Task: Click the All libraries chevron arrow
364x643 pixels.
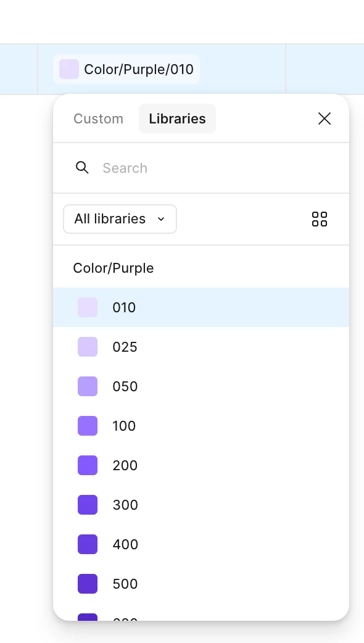Action: pyautogui.click(x=161, y=219)
